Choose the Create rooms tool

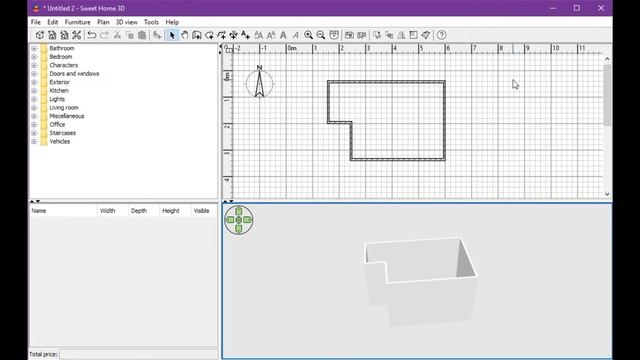(209, 35)
